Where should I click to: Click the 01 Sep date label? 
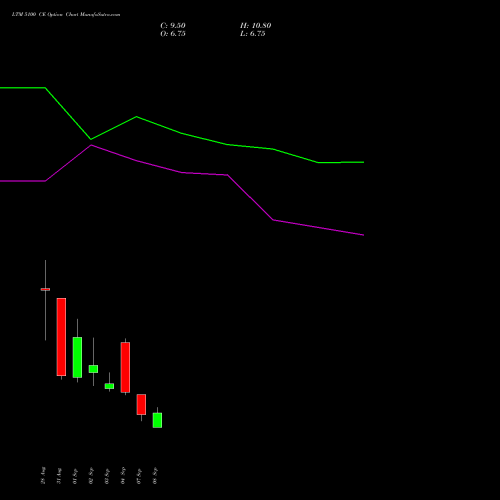tap(75, 476)
